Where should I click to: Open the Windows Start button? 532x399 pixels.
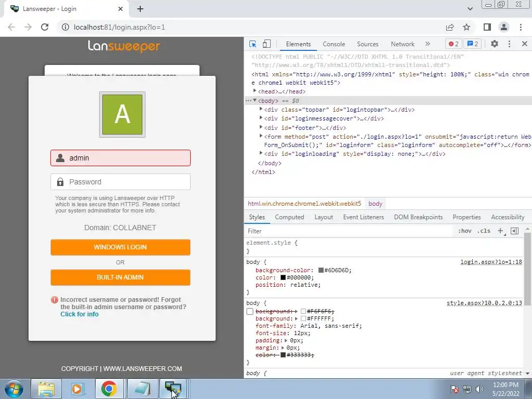[x=14, y=389]
